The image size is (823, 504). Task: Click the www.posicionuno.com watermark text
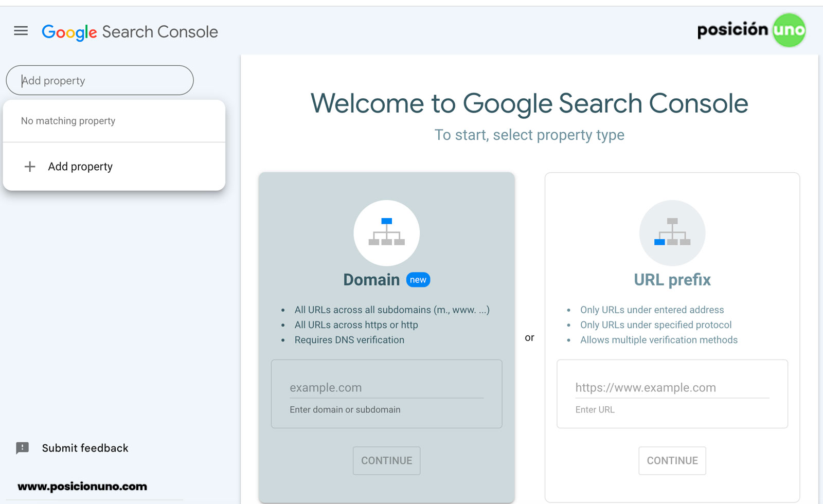82,487
